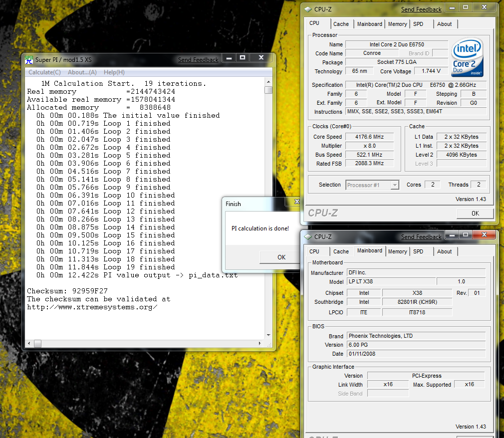The width and height of the screenshot is (504, 438).
Task: Click the Southbridge value 82801IR (ICH9R)
Action: (x=417, y=302)
